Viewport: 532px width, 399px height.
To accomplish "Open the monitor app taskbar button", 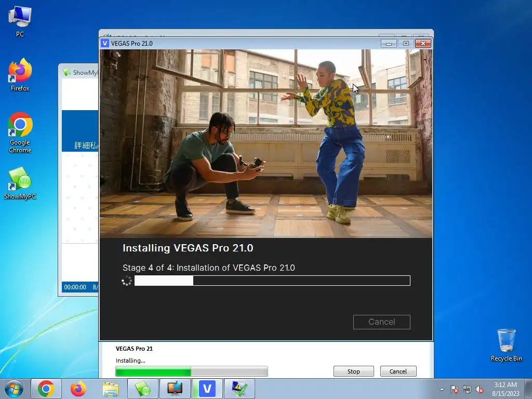I will point(175,389).
